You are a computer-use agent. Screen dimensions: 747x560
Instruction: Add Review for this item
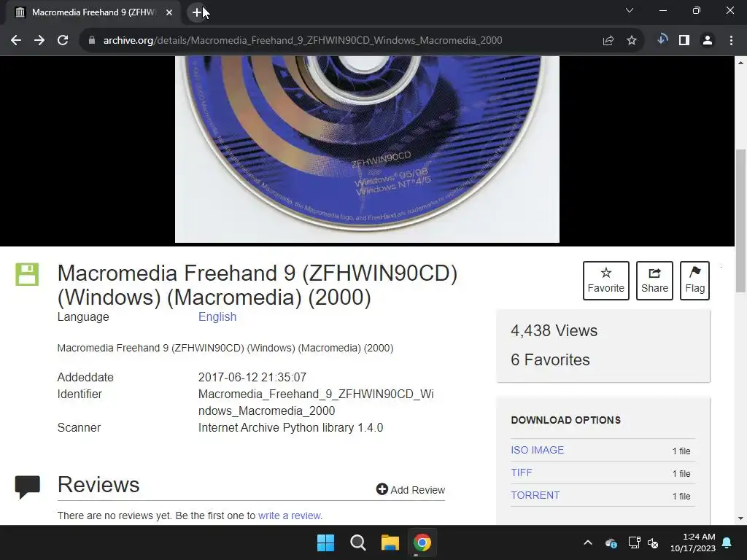coord(411,489)
